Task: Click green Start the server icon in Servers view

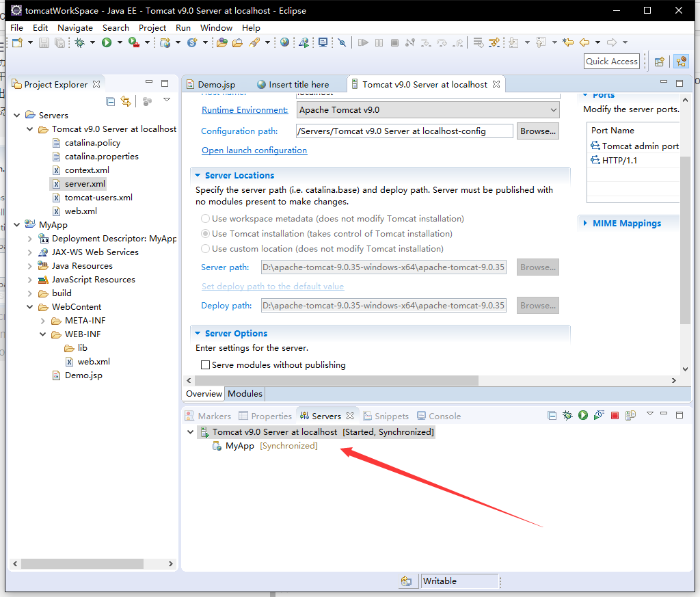Action: (583, 416)
